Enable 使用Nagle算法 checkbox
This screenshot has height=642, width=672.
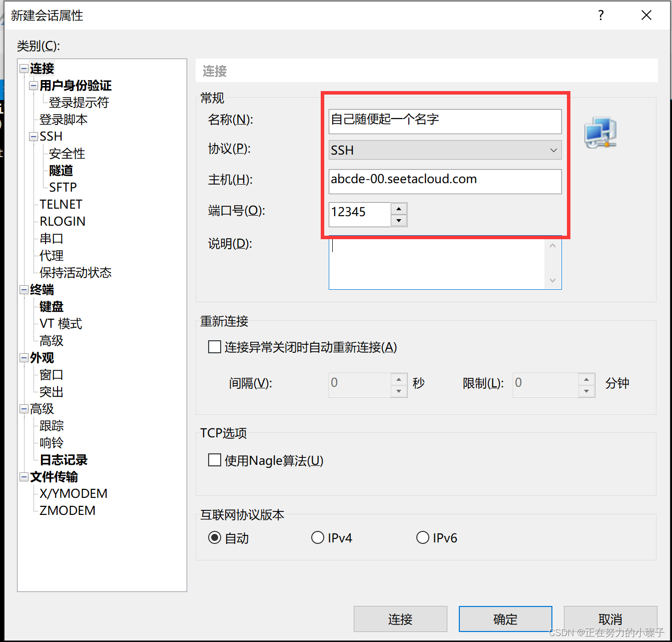215,460
